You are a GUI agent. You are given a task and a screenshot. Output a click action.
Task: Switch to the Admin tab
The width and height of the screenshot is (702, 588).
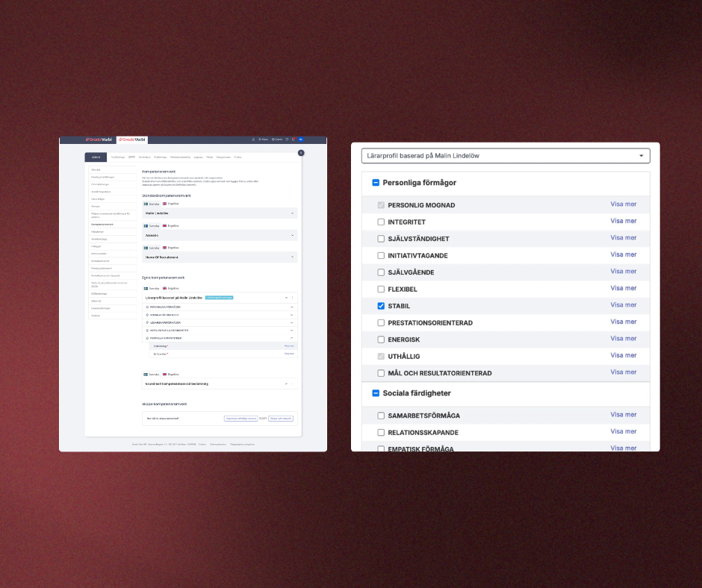click(96, 157)
